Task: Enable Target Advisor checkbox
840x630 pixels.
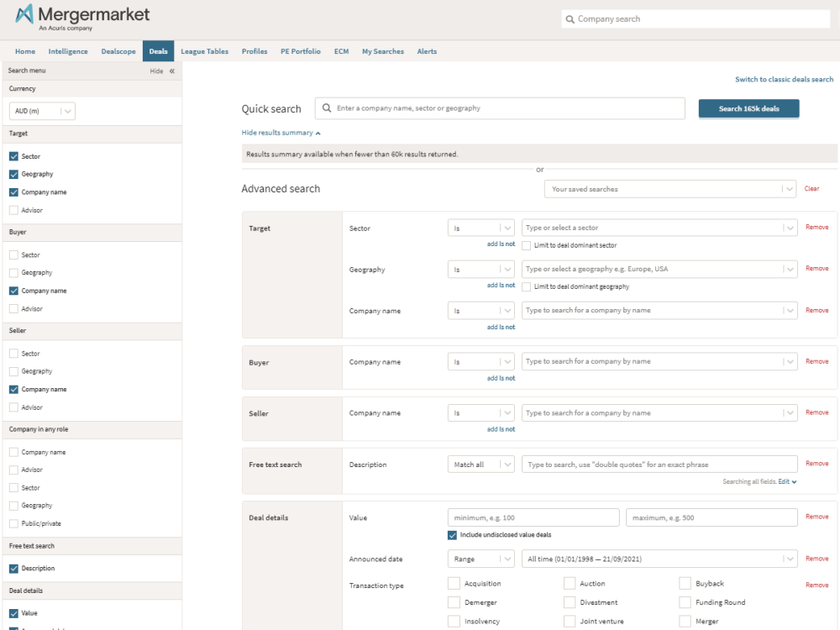Action: click(x=14, y=210)
